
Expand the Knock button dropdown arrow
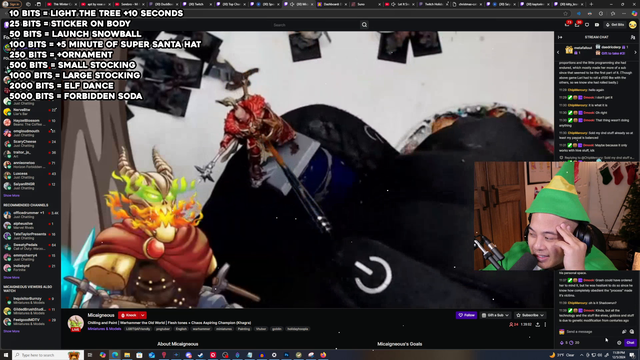142,315
